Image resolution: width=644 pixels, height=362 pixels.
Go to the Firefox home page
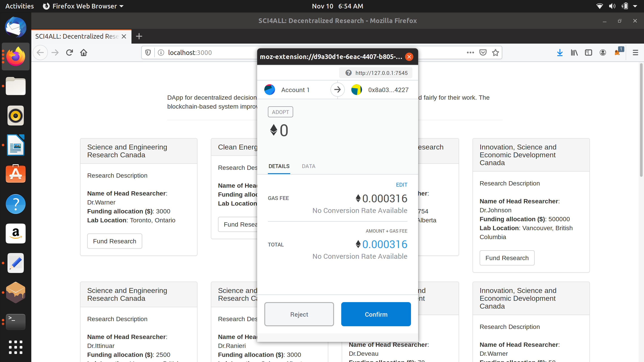click(x=83, y=53)
